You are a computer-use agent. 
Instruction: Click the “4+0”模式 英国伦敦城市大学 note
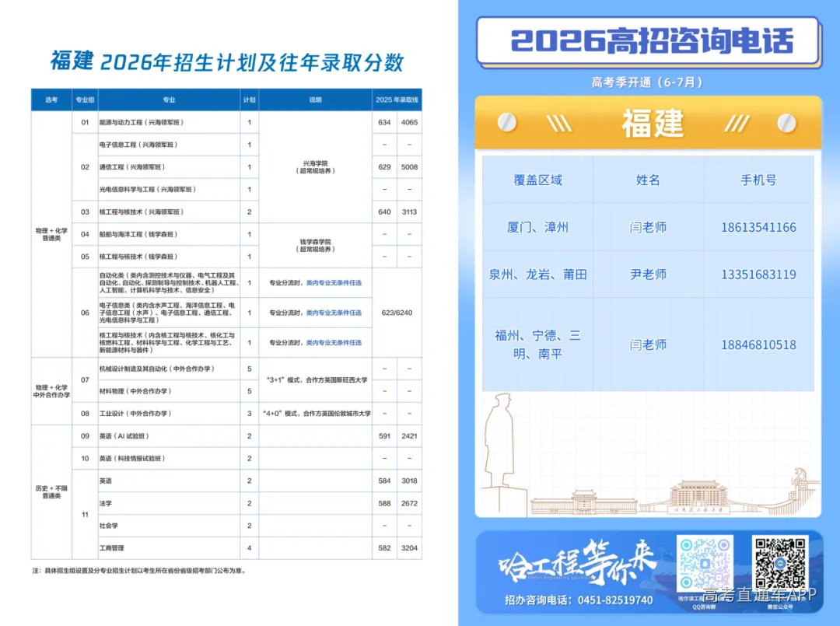[x=317, y=414]
